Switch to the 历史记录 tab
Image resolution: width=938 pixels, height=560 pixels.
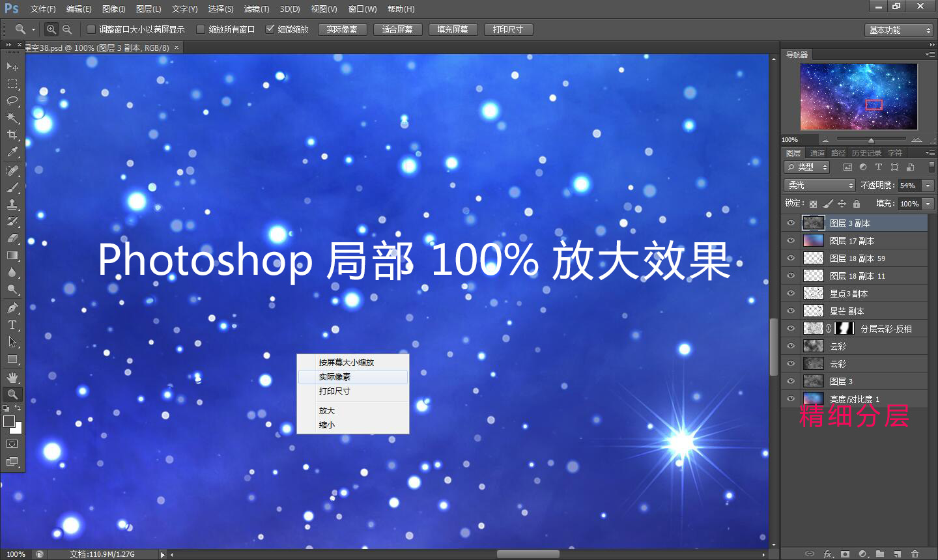pos(866,153)
